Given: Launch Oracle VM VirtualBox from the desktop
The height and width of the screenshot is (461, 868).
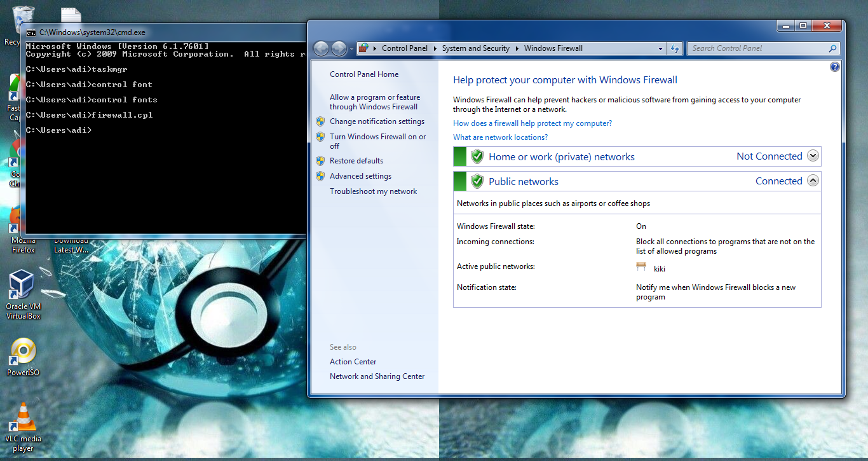Looking at the screenshot, I should 23,284.
